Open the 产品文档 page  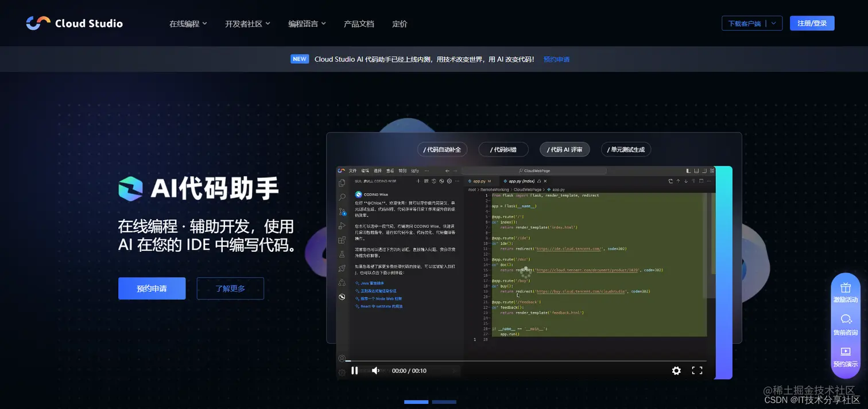click(x=359, y=24)
